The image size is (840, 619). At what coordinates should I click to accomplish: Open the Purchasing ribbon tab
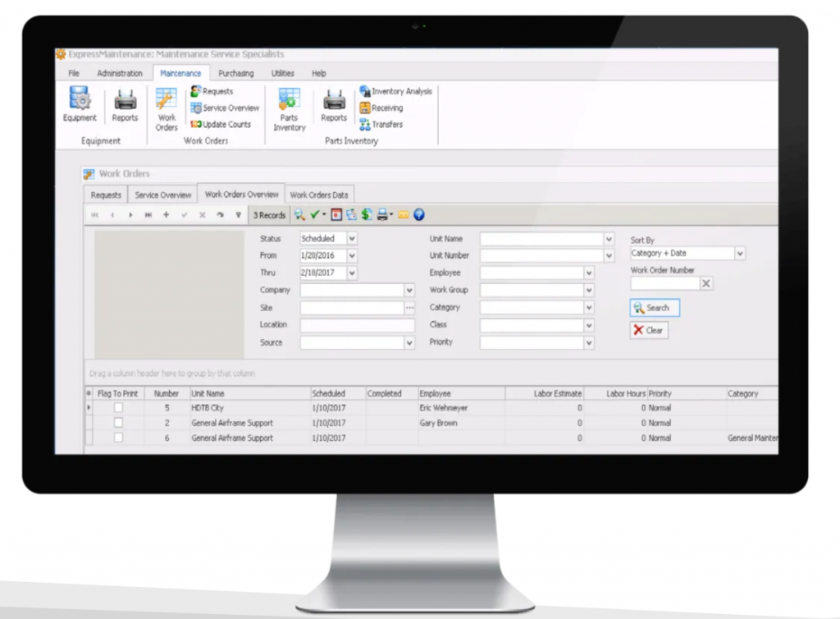pyautogui.click(x=235, y=73)
